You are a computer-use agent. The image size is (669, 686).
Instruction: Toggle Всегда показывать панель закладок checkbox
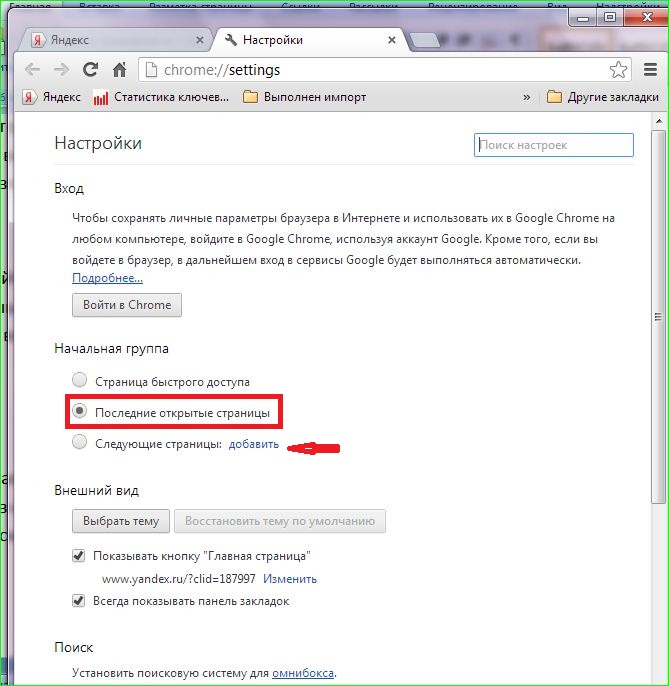click(x=78, y=600)
